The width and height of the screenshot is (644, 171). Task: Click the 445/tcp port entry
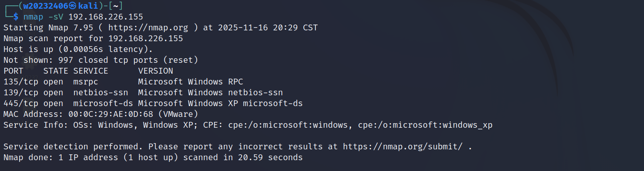tap(21, 104)
